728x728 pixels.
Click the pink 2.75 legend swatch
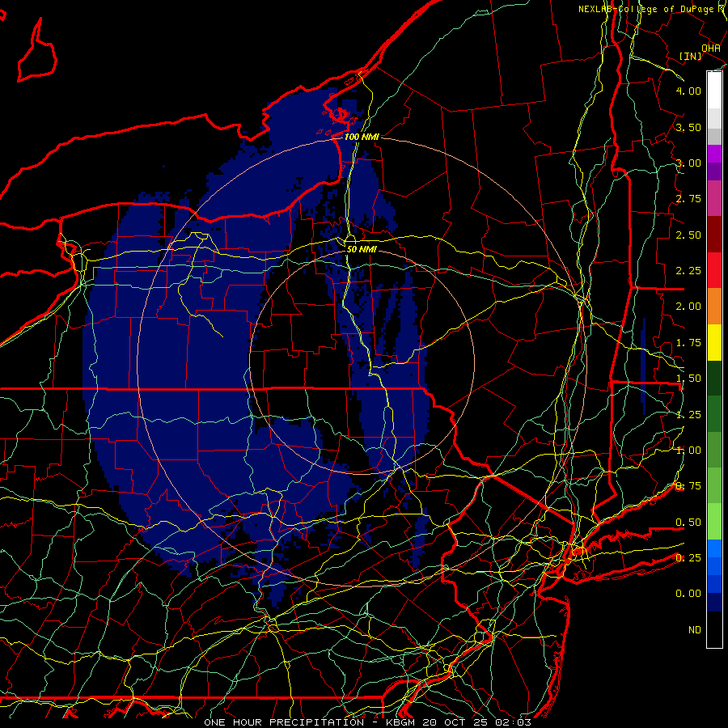pos(714,198)
